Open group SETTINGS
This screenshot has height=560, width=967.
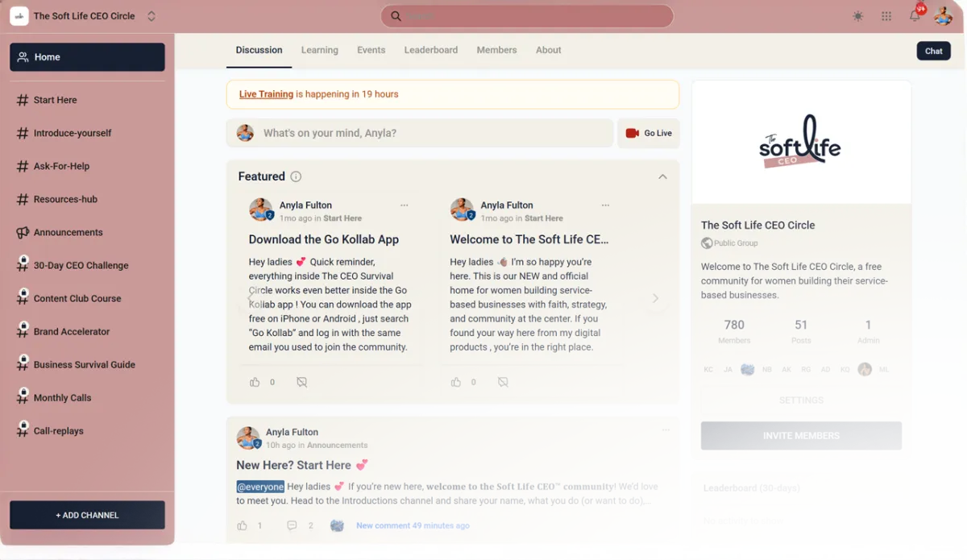point(801,400)
